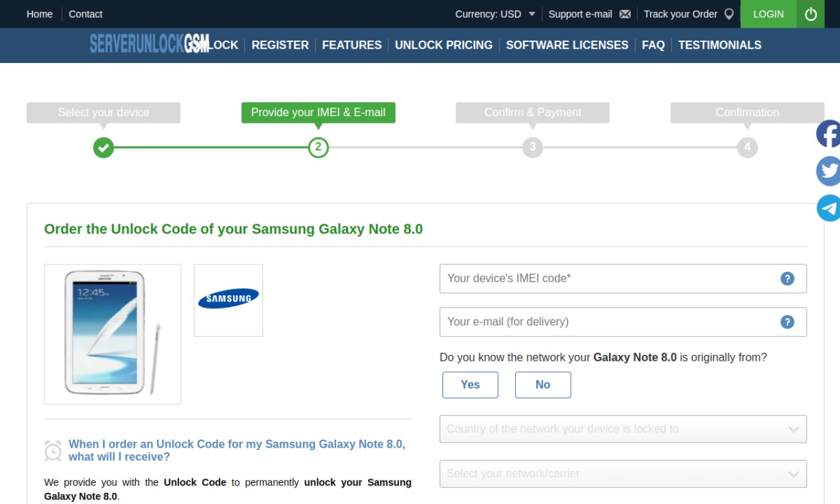Open the SOFTWARE LICENSES menu item
This screenshot has width=840, height=504.
(567, 45)
